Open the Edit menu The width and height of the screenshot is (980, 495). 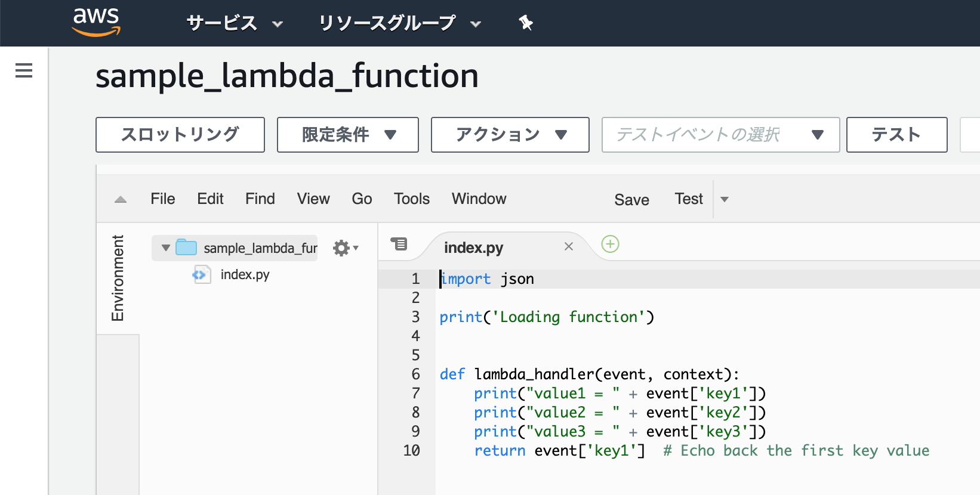point(210,199)
